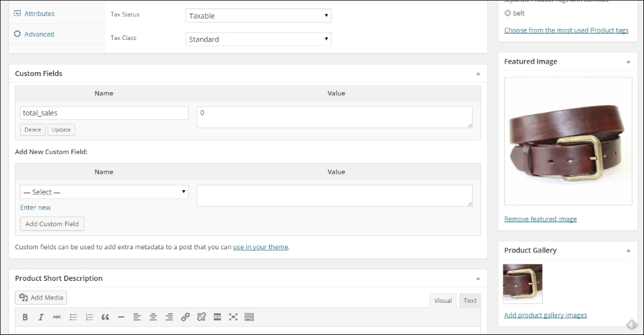The image size is (644, 335).
Task: Remove the belt product tag
Action: pyautogui.click(x=507, y=13)
